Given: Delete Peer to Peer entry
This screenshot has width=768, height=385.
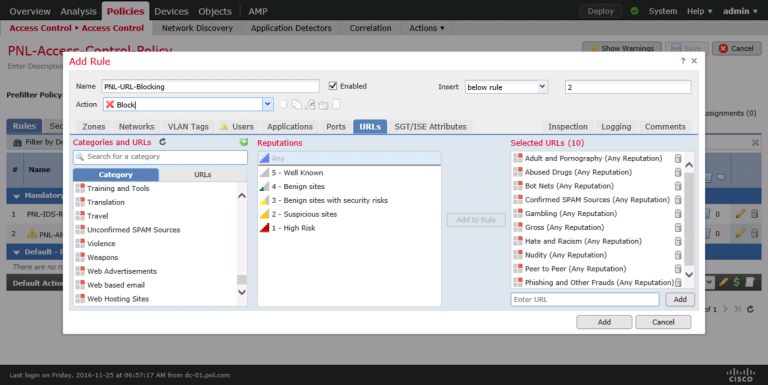Looking at the screenshot, I should [678, 268].
